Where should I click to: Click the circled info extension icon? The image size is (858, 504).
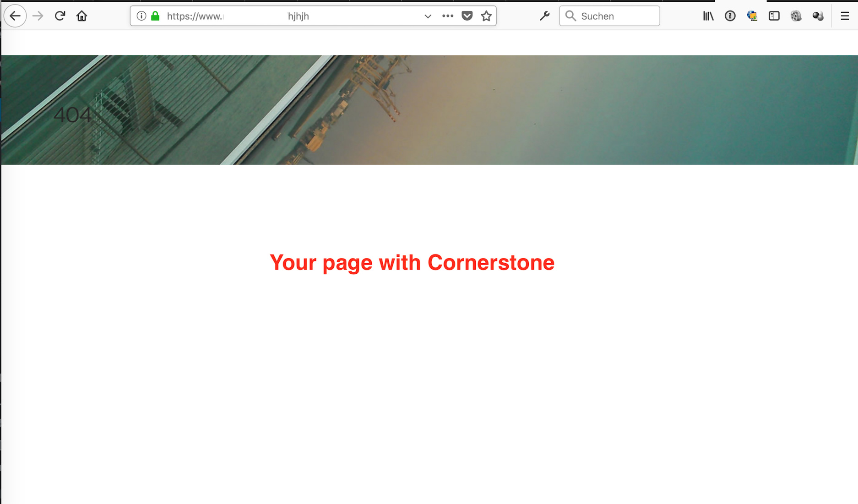pyautogui.click(x=730, y=16)
